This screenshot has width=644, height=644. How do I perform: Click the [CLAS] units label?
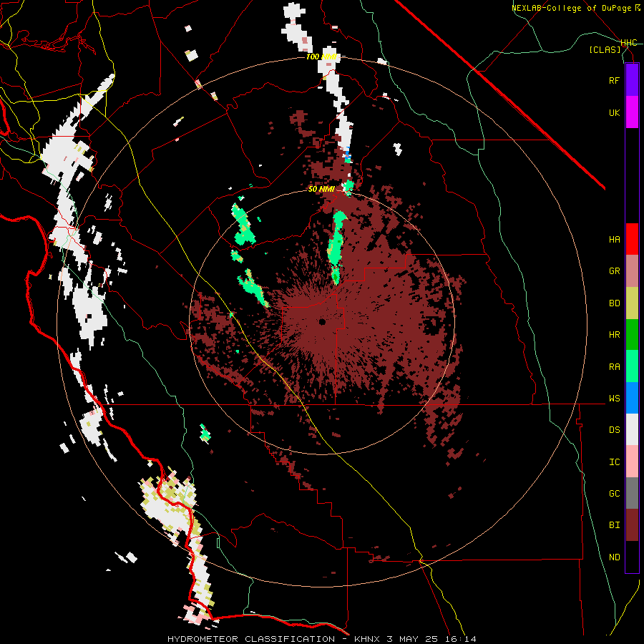click(605, 49)
